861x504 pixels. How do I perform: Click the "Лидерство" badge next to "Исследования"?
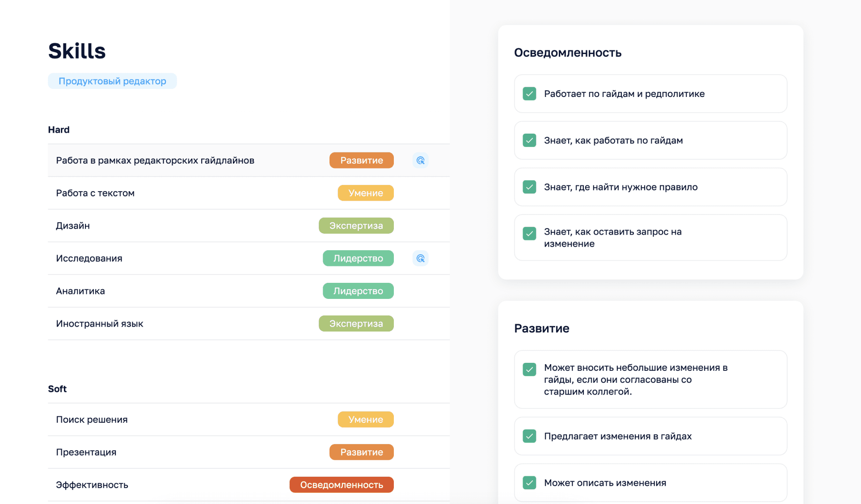tap(358, 258)
